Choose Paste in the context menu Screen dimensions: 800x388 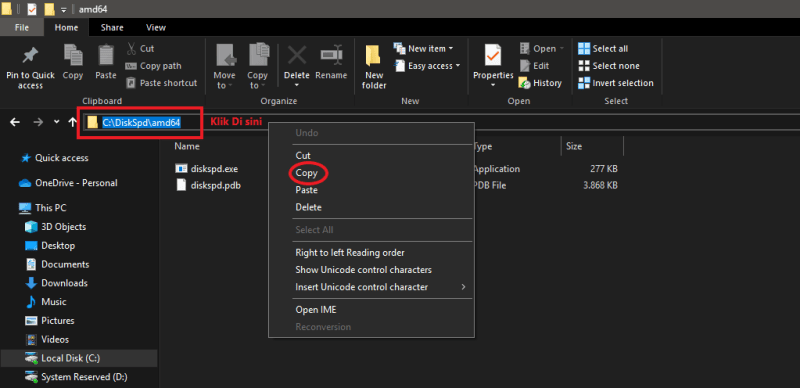point(307,190)
